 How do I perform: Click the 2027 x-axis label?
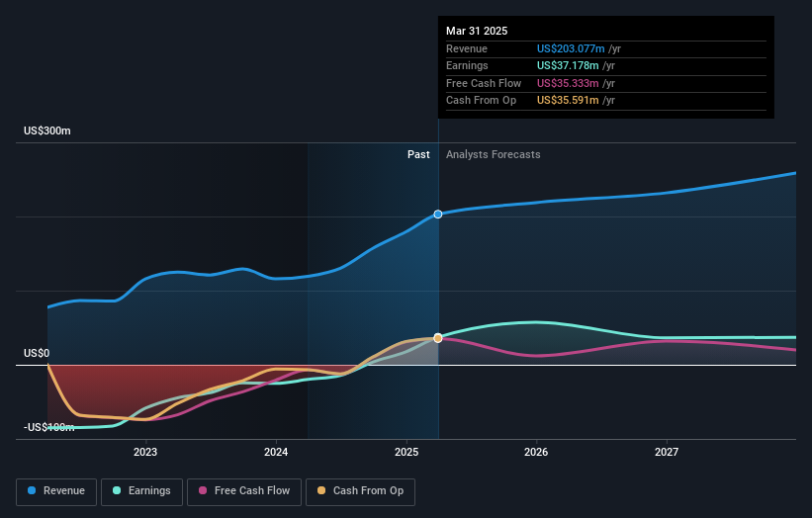(x=667, y=452)
